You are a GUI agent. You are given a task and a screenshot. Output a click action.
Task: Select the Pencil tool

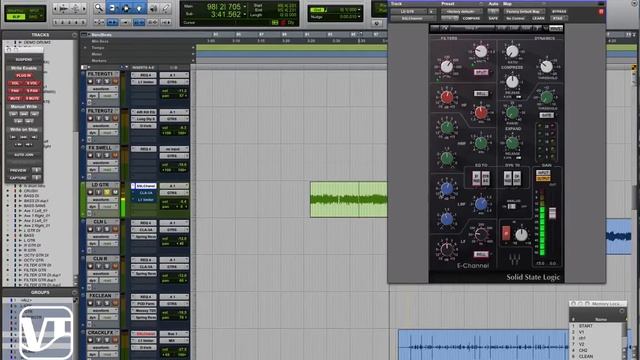coord(166,8)
